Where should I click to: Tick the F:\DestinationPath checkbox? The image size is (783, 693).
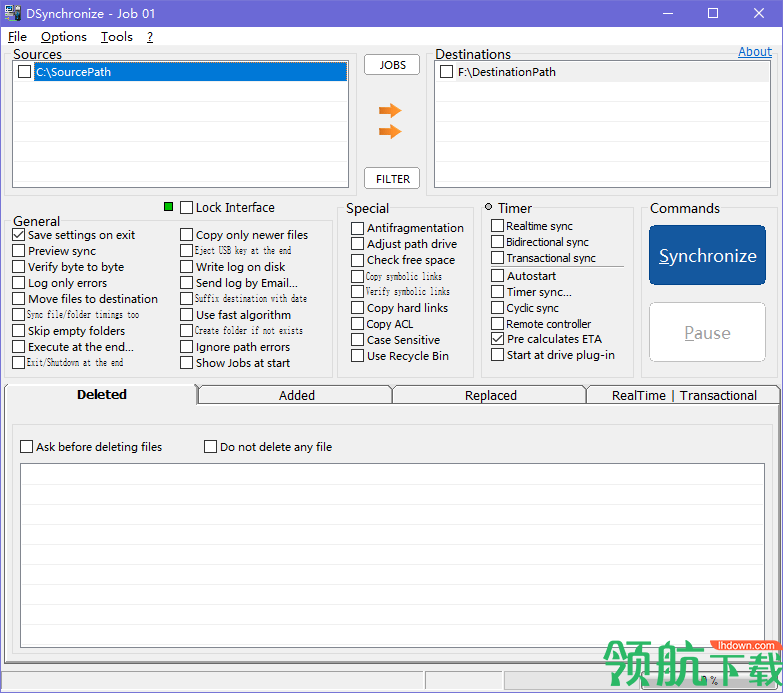point(446,72)
